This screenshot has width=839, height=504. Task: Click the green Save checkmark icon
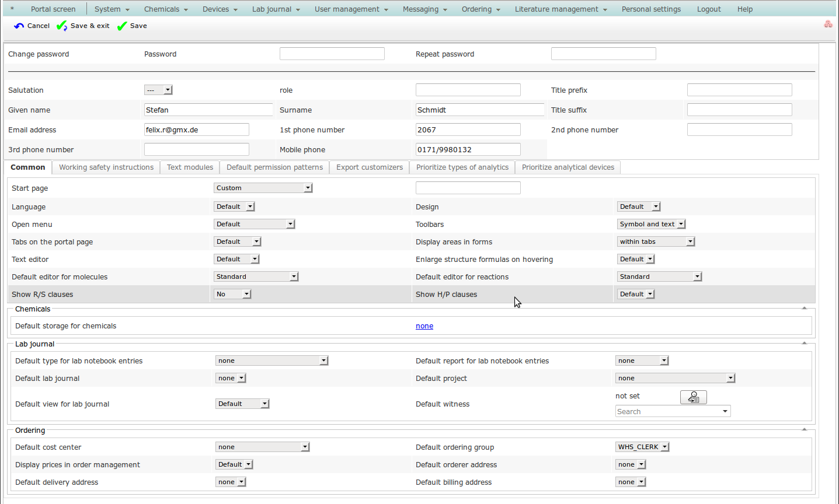(x=122, y=26)
